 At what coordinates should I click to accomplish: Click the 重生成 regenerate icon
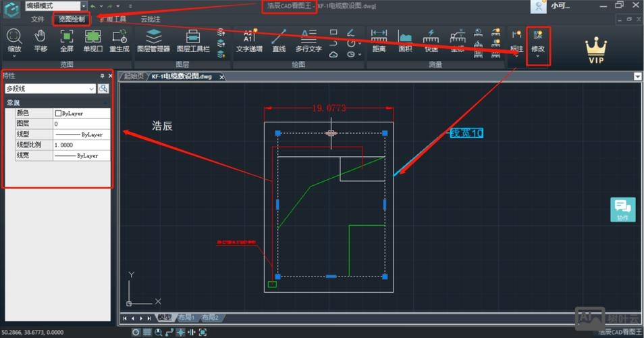pos(119,41)
